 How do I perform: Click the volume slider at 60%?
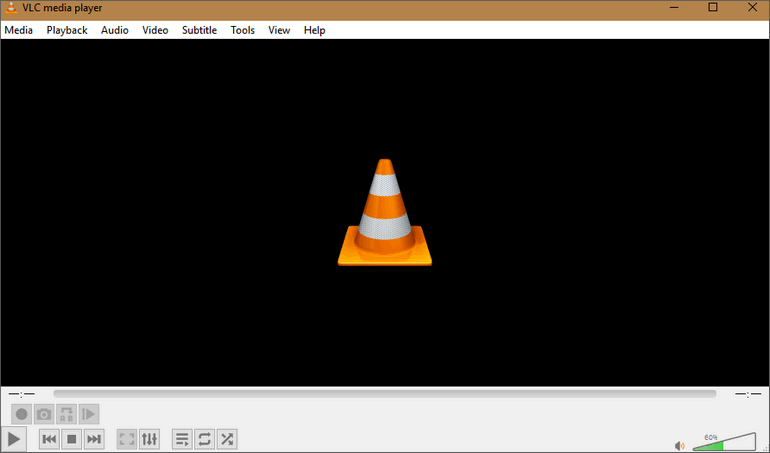click(x=724, y=442)
